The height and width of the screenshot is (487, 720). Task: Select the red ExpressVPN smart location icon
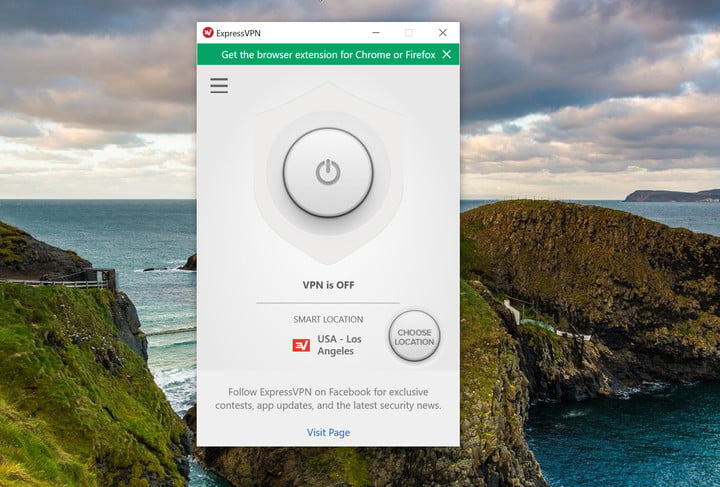point(301,345)
